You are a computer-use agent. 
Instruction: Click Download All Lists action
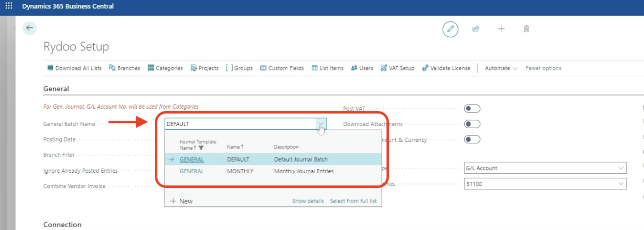point(74,68)
